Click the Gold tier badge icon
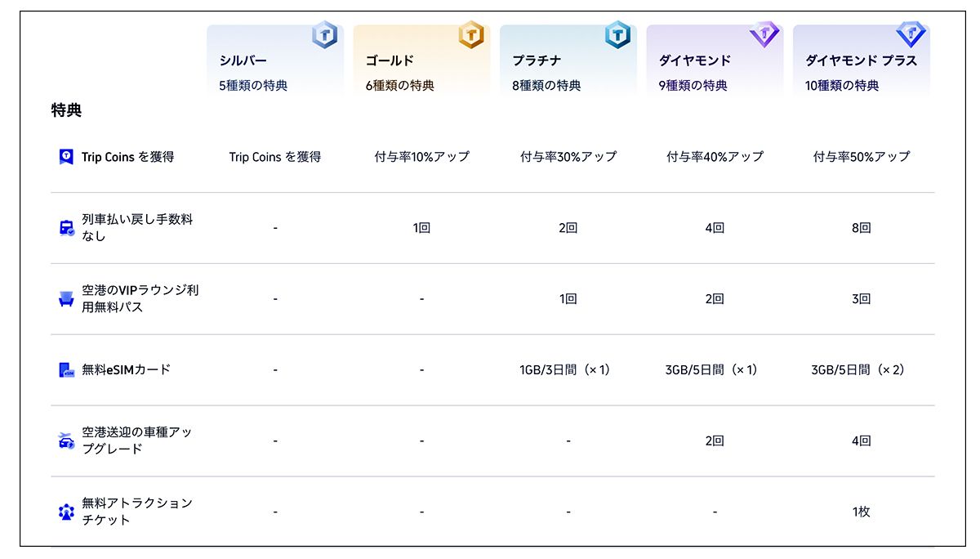The image size is (980, 559). click(471, 35)
